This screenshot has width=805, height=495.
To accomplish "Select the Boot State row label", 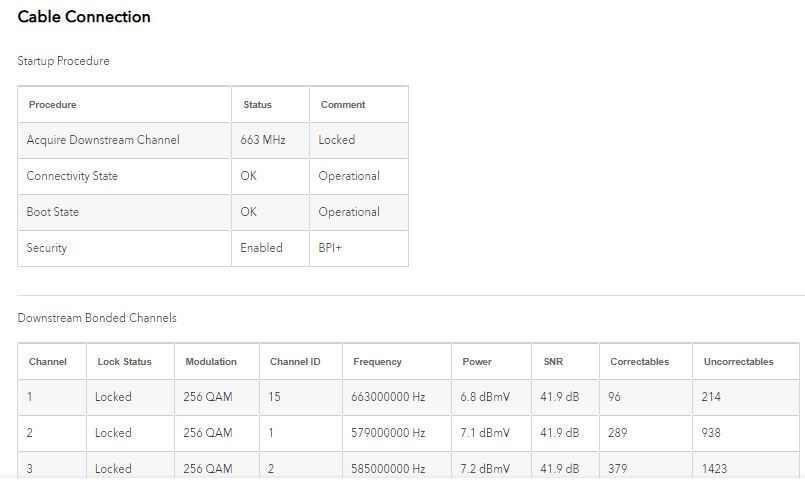I will (x=53, y=212).
